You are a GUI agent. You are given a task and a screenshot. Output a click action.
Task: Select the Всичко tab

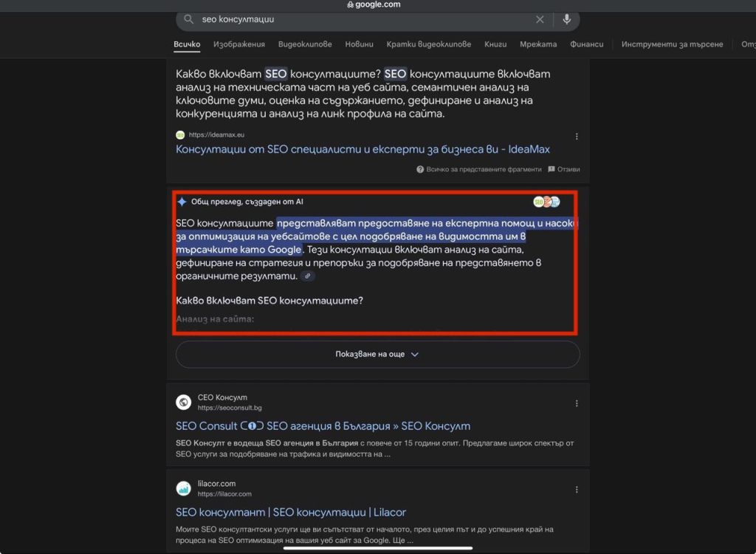click(x=187, y=44)
